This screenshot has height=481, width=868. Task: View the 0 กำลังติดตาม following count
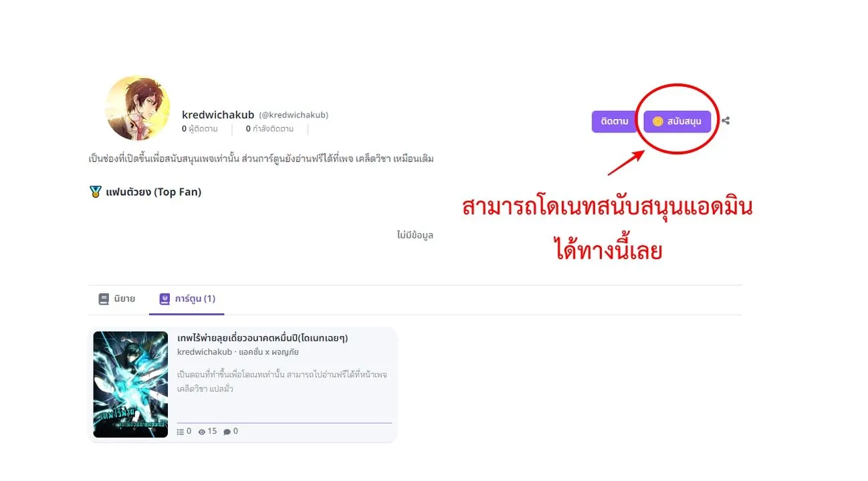click(270, 129)
